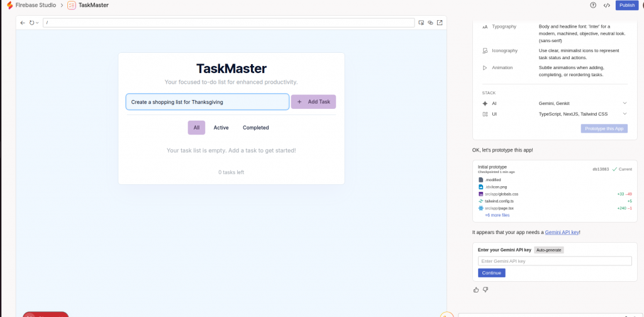Screen dimensions: 644x317
Task: Click the UI layout icon under Stack
Action: pyautogui.click(x=485, y=114)
